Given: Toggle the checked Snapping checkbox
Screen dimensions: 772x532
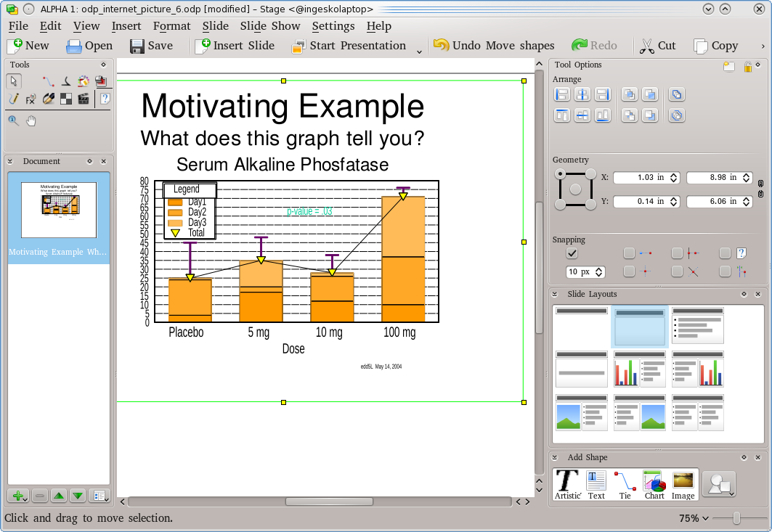Looking at the screenshot, I should pyautogui.click(x=572, y=253).
